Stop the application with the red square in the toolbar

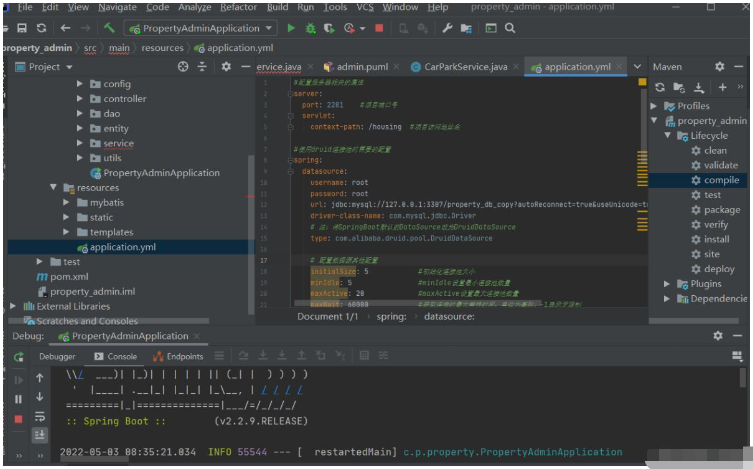(x=379, y=28)
